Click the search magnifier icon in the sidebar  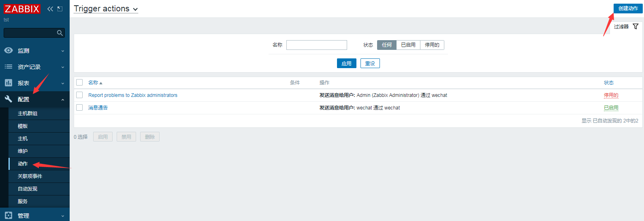[x=60, y=33]
